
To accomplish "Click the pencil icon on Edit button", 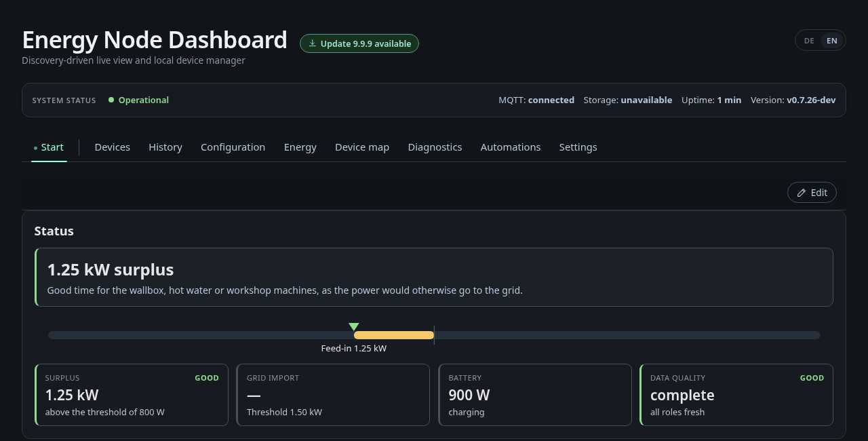I will coord(802,193).
